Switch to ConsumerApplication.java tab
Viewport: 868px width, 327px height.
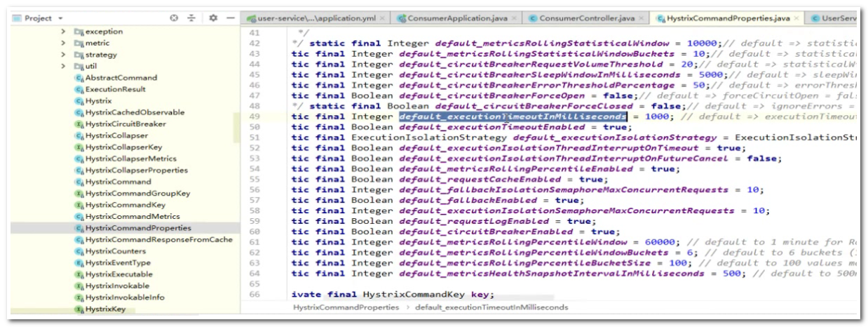click(458, 18)
